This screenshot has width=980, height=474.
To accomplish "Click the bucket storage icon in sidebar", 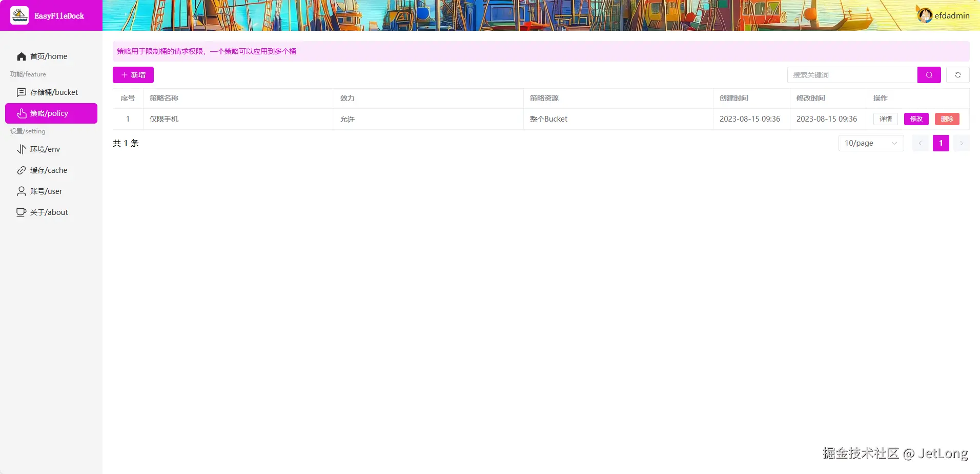I will [22, 92].
